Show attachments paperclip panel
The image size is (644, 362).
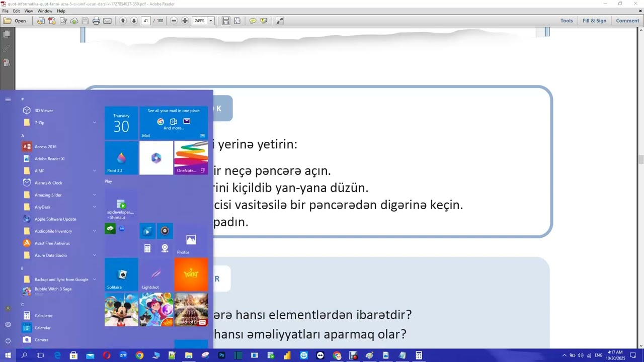pyautogui.click(x=7, y=49)
